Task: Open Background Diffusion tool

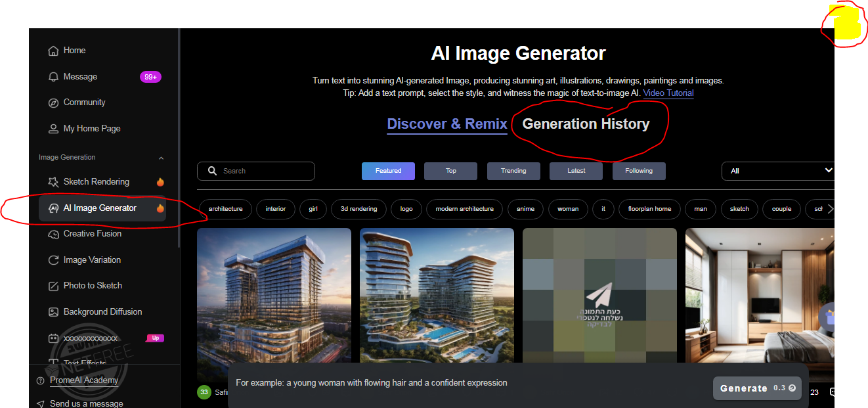Action: (102, 312)
